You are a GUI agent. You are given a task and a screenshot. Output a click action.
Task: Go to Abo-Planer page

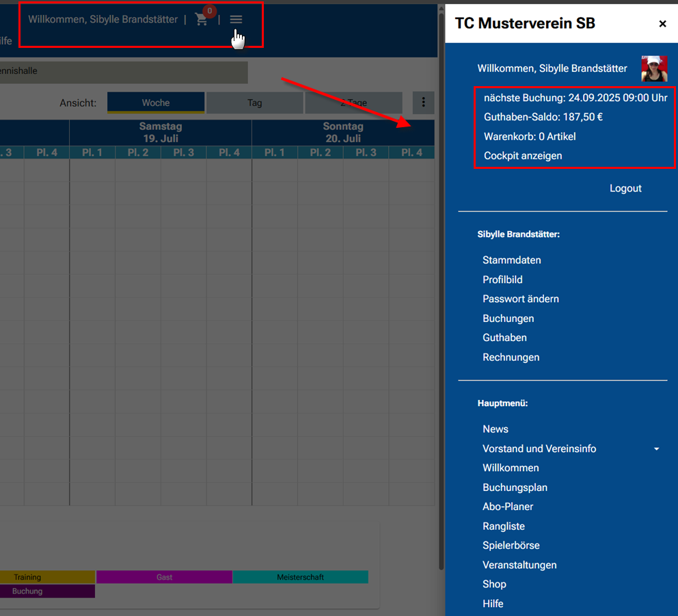coord(508,507)
